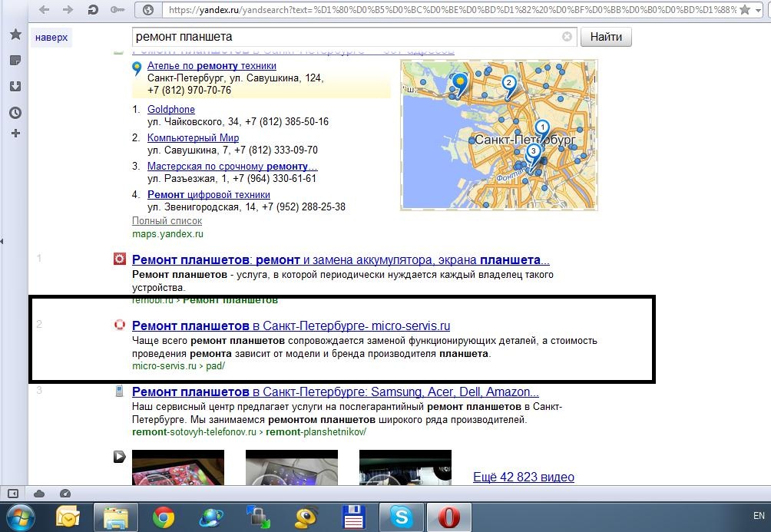Open the padlock with arrows taskbar icon
Image resolution: width=771 pixels, height=532 pixels.
[x=258, y=517]
